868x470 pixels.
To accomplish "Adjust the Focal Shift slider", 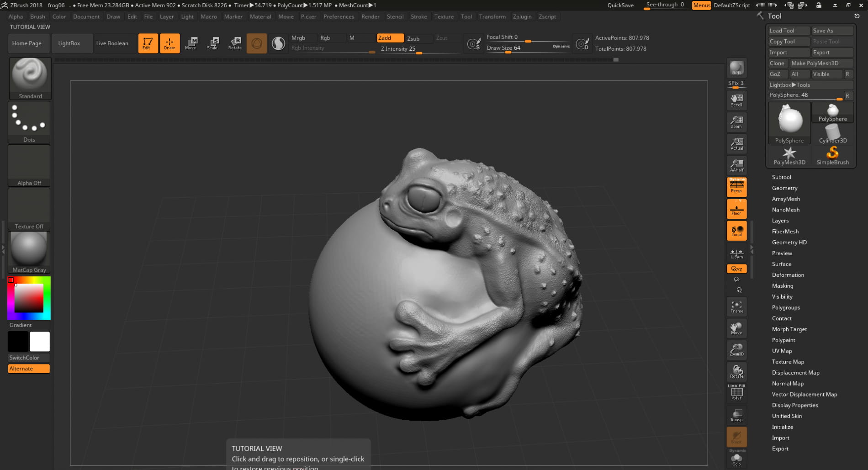I will (x=528, y=37).
